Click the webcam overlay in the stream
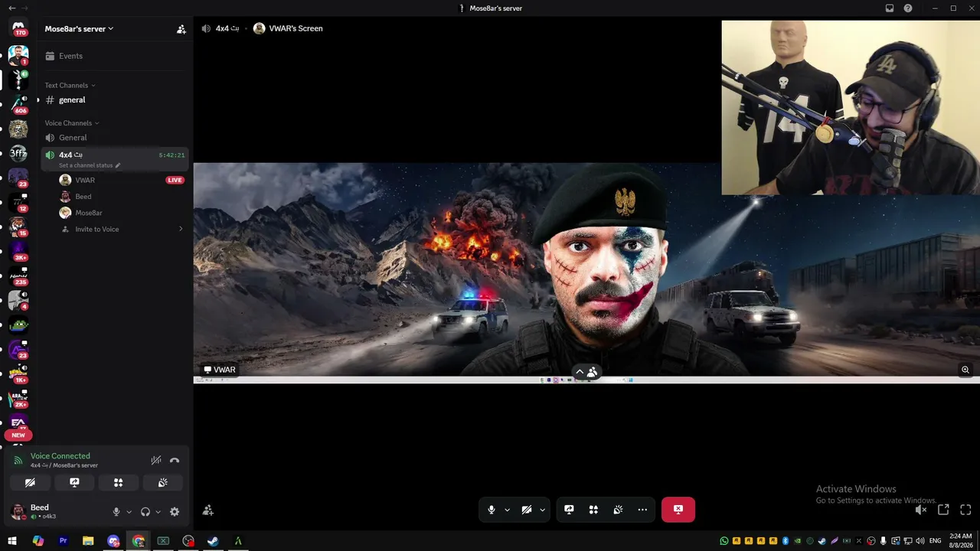 [x=851, y=107]
